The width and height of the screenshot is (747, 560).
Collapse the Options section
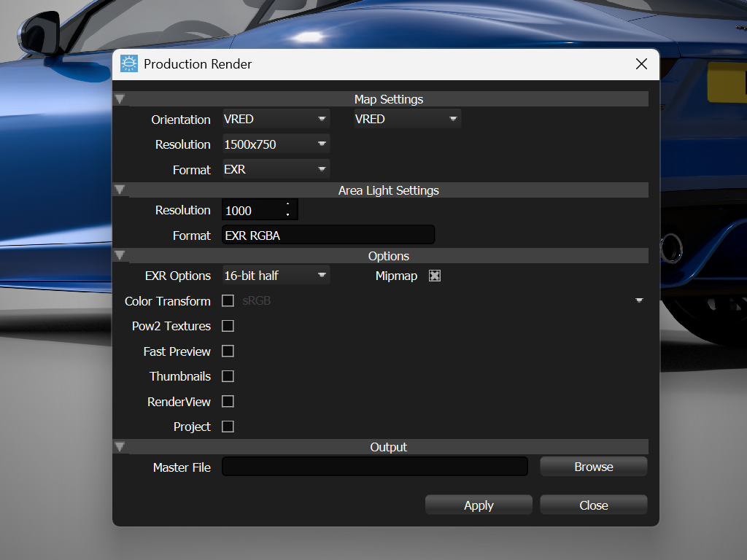(120, 255)
